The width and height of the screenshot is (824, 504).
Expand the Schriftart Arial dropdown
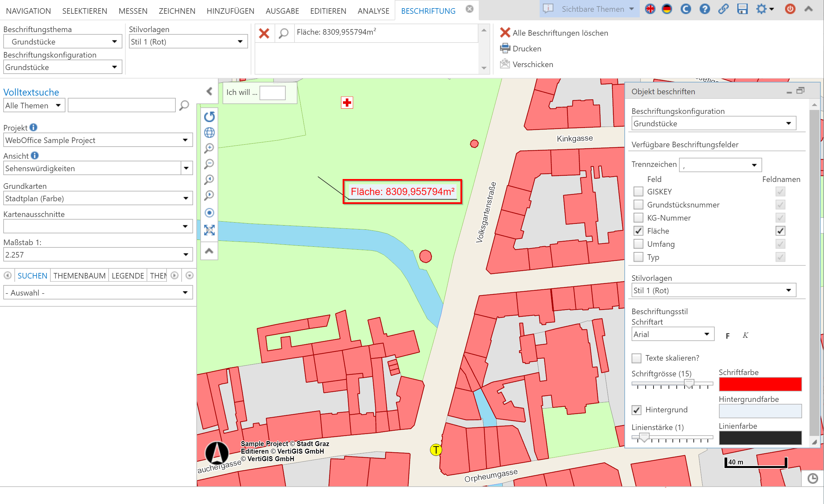672,334
